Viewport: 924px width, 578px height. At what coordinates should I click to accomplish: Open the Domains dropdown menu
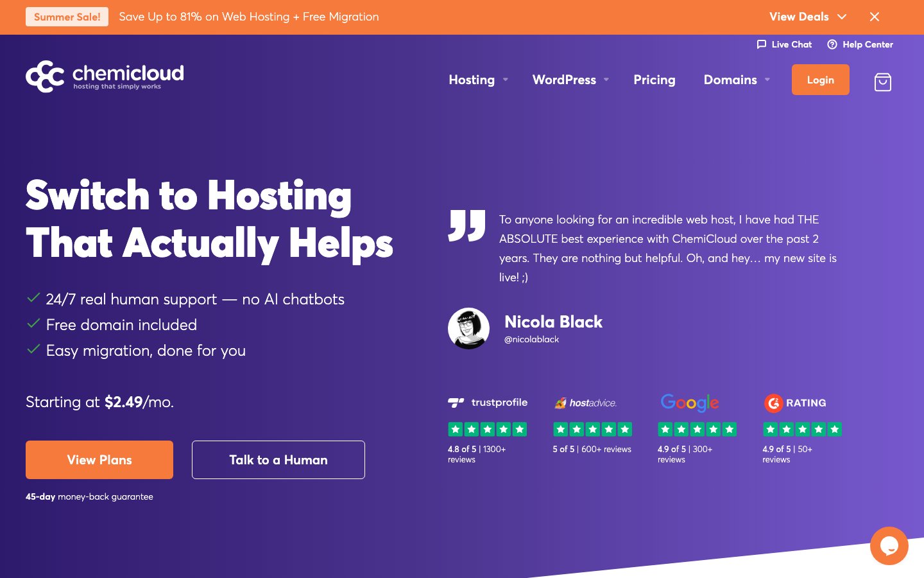coord(737,80)
